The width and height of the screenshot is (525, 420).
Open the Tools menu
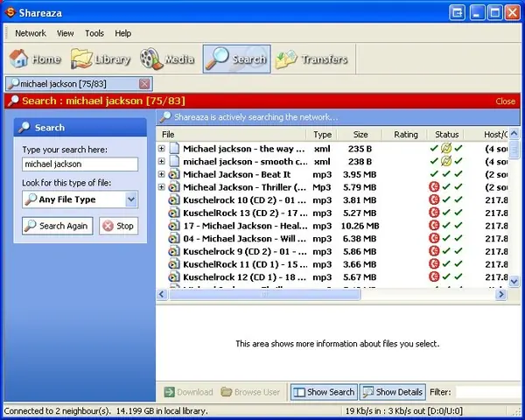coord(94,33)
